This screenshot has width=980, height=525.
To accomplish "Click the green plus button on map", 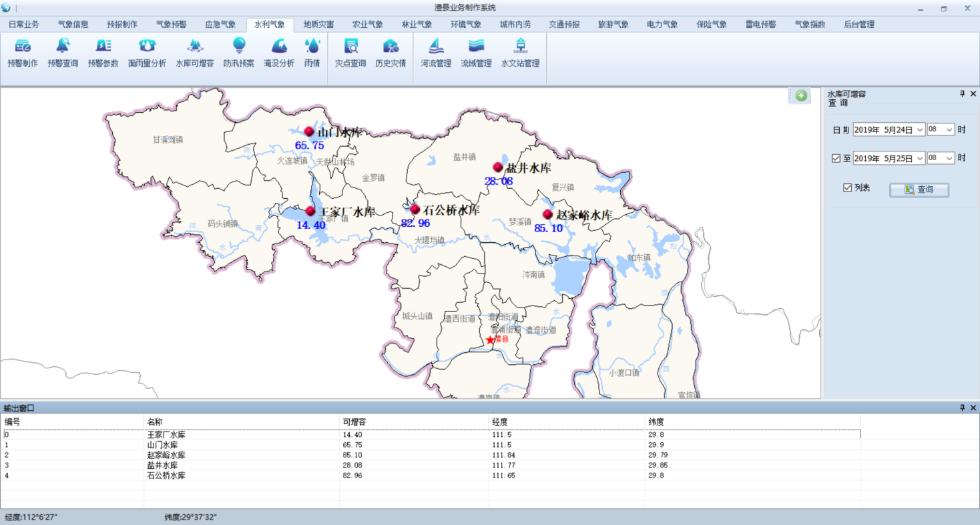I will pyautogui.click(x=801, y=95).
